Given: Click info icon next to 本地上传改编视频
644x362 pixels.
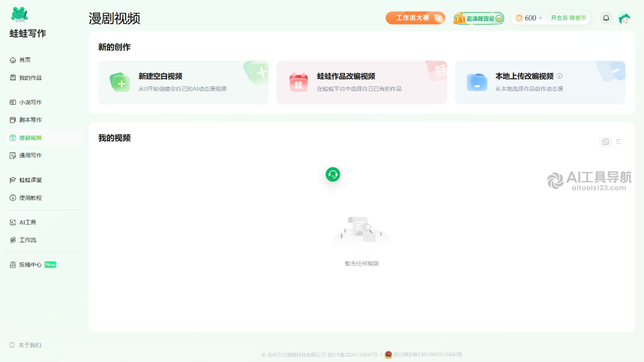Looking at the screenshot, I should point(560,76).
